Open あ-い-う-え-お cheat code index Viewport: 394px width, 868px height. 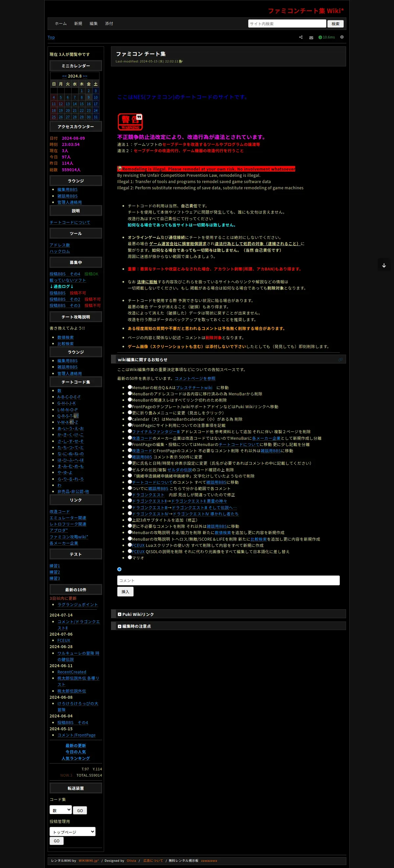pyautogui.click(x=70, y=428)
